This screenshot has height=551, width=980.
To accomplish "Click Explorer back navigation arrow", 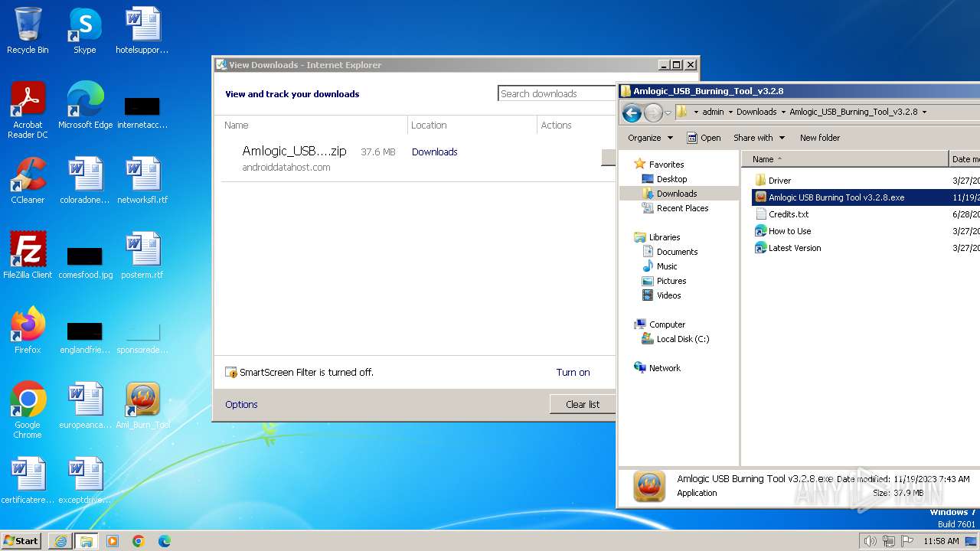I will click(632, 113).
